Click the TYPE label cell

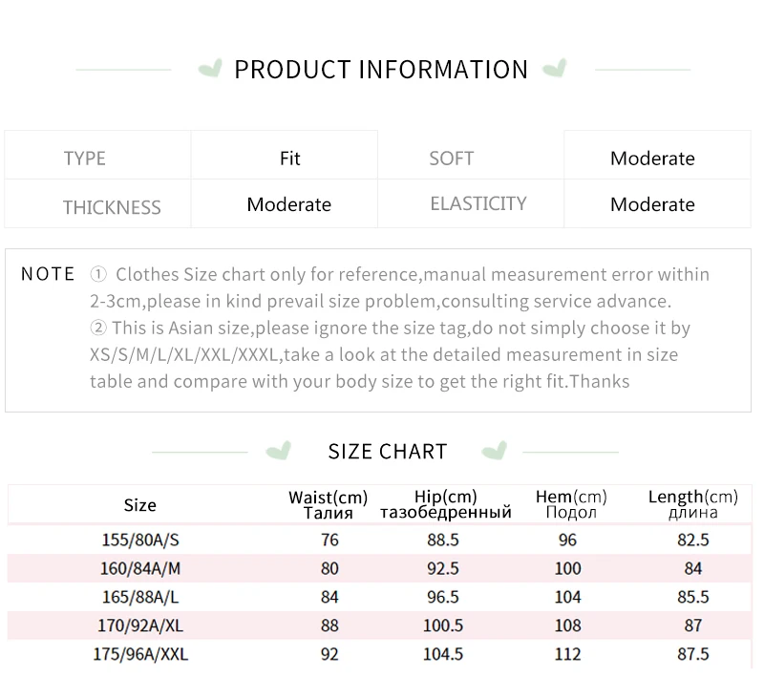click(x=97, y=155)
